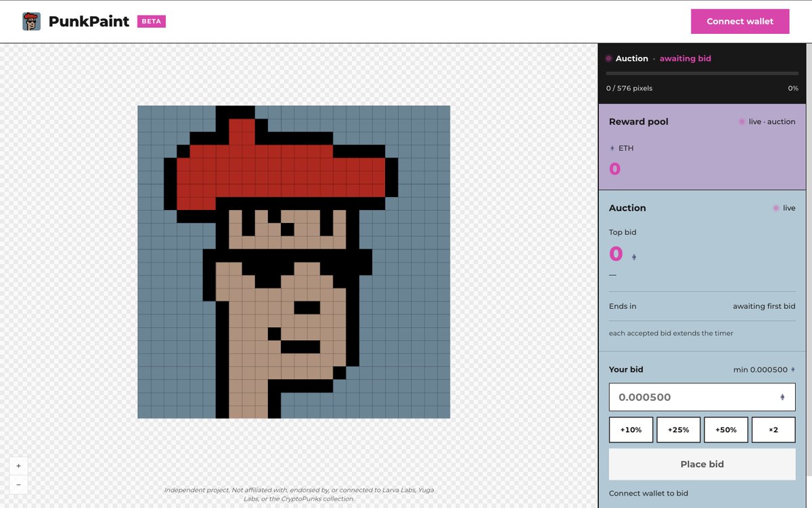Click the pixel progress bar
This screenshot has width=812, height=508.
702,73
